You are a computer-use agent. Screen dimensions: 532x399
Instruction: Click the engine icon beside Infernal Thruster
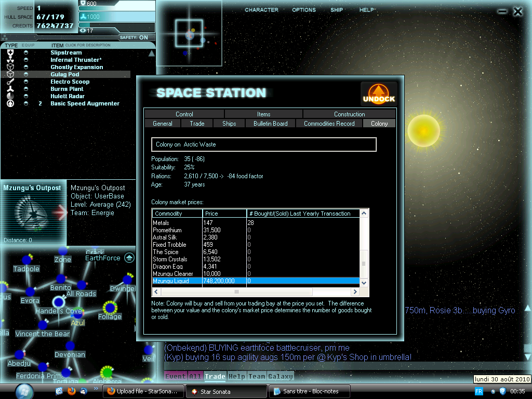pyautogui.click(x=10, y=60)
